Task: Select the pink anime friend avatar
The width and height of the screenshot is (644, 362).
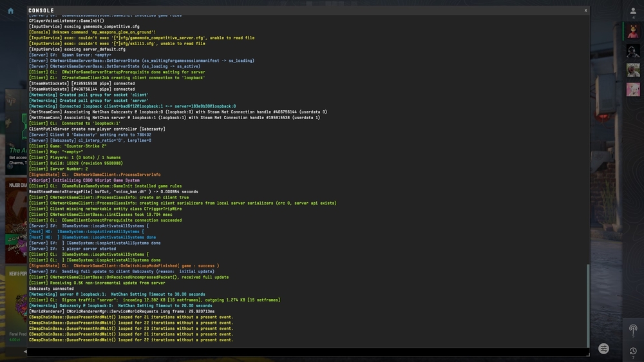Action: (633, 90)
